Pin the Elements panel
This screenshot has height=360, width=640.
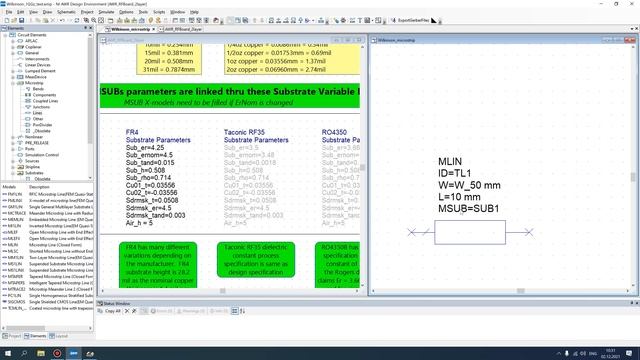[x=85, y=28]
